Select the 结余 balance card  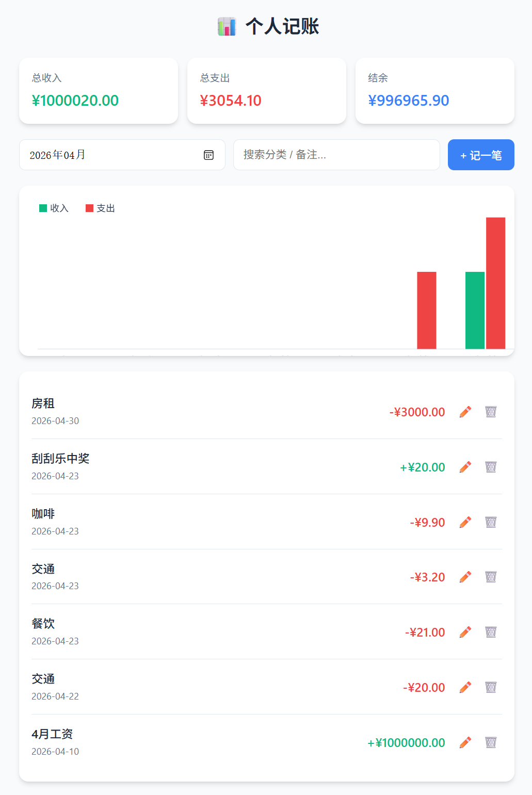click(x=434, y=91)
